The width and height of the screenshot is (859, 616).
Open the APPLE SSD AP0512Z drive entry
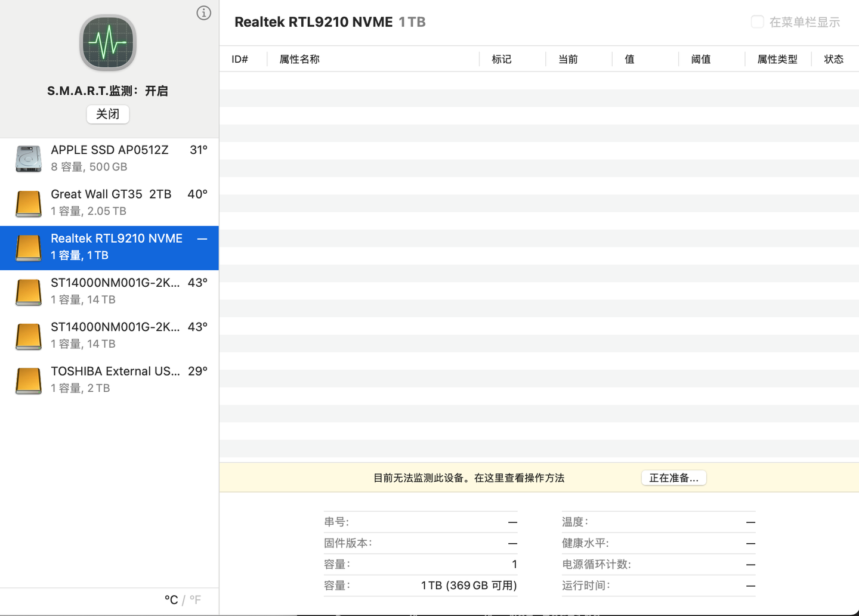coord(109,159)
